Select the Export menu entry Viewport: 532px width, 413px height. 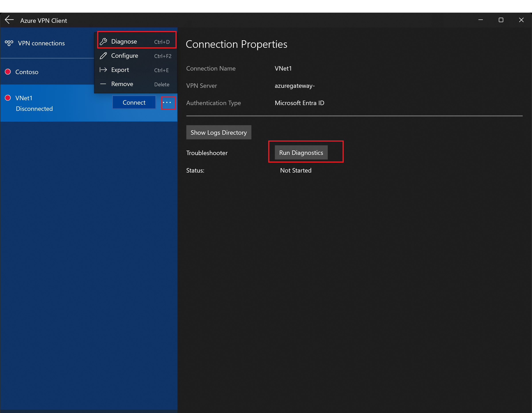[x=120, y=70]
